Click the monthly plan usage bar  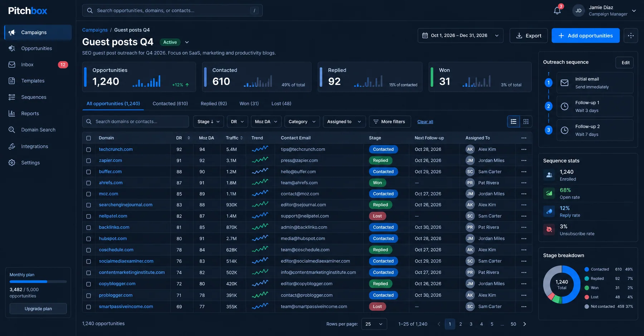pyautogui.click(x=38, y=282)
